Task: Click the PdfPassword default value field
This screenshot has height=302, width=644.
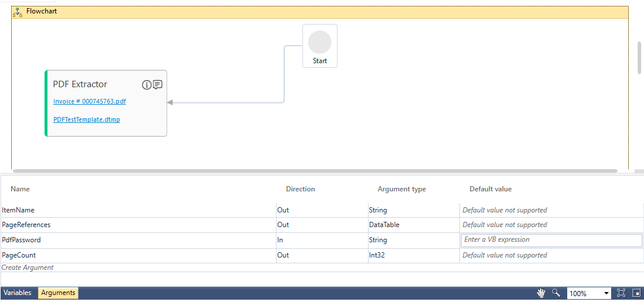Action: 551,240
